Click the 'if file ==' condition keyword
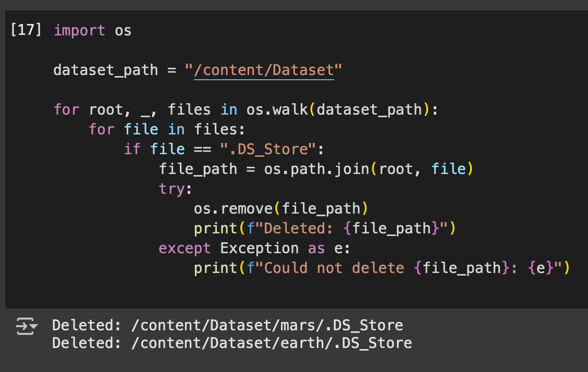Screen dimensions: 588x372 (x=132, y=150)
